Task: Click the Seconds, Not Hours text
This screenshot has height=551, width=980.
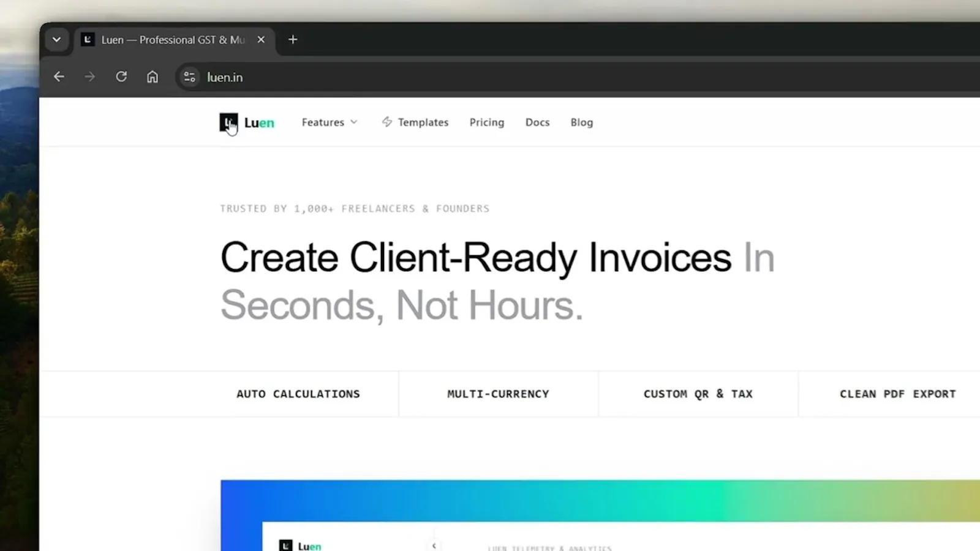Action: pos(402,305)
